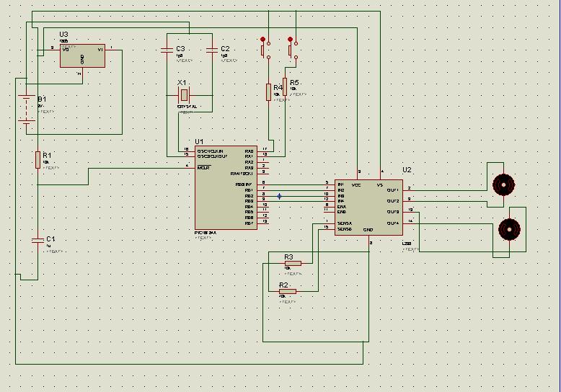Click resistor R1 near the battery
Image resolution: width=561 pixels, height=392 pixels.
click(x=37, y=159)
